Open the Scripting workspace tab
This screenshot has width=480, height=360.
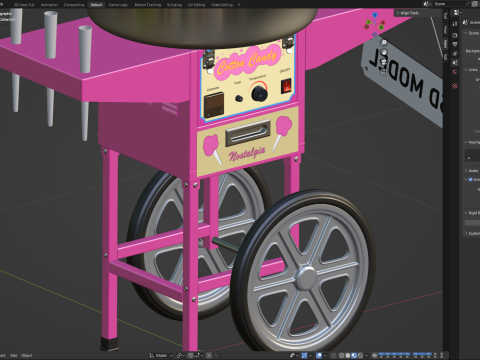click(x=174, y=5)
